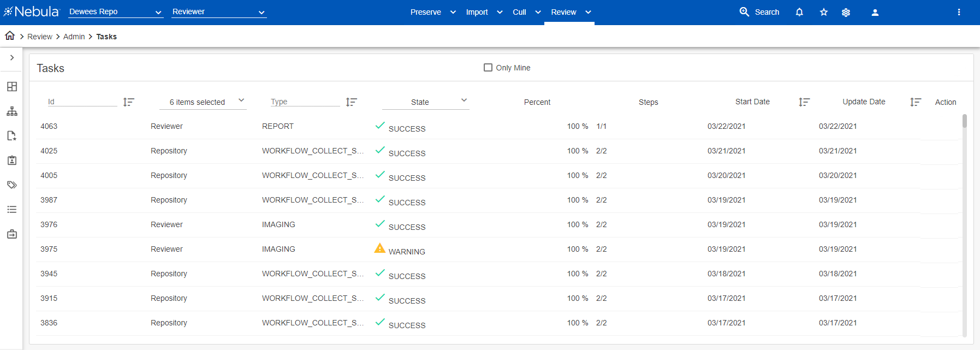This screenshot has height=350, width=980.
Task: Open the 6 items selected dropdown
Action: tap(203, 102)
